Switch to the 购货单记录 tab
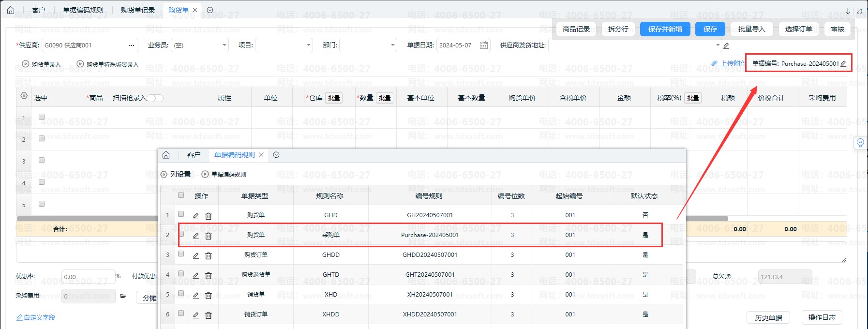Screen dimensions: 868x329 (138, 10)
